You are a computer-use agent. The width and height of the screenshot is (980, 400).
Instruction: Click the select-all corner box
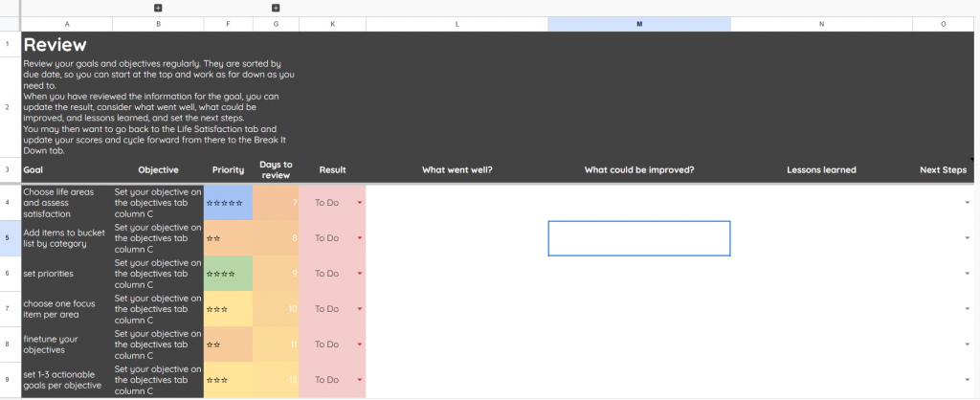pyautogui.click(x=10, y=24)
